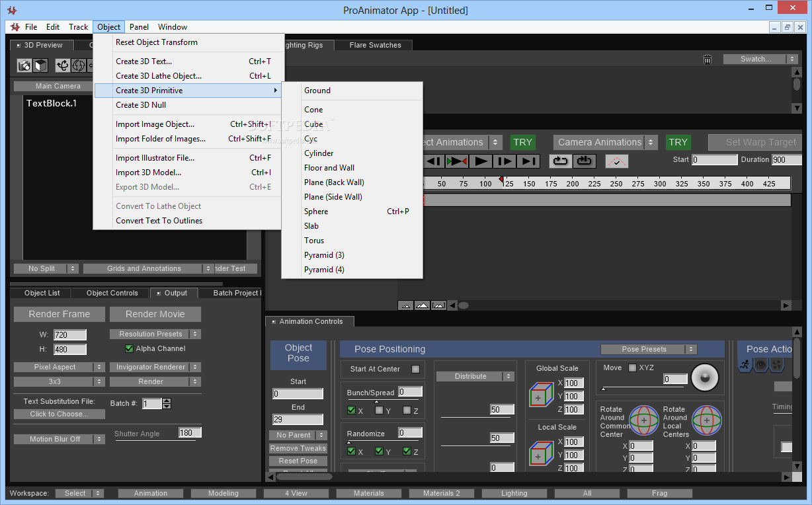The width and height of the screenshot is (812, 505).
Task: Toggle Randomize Y checkbox
Action: point(380,451)
